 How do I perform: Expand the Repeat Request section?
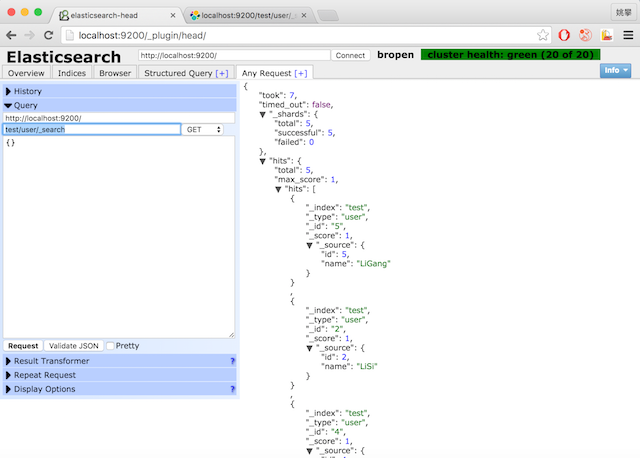point(120,375)
